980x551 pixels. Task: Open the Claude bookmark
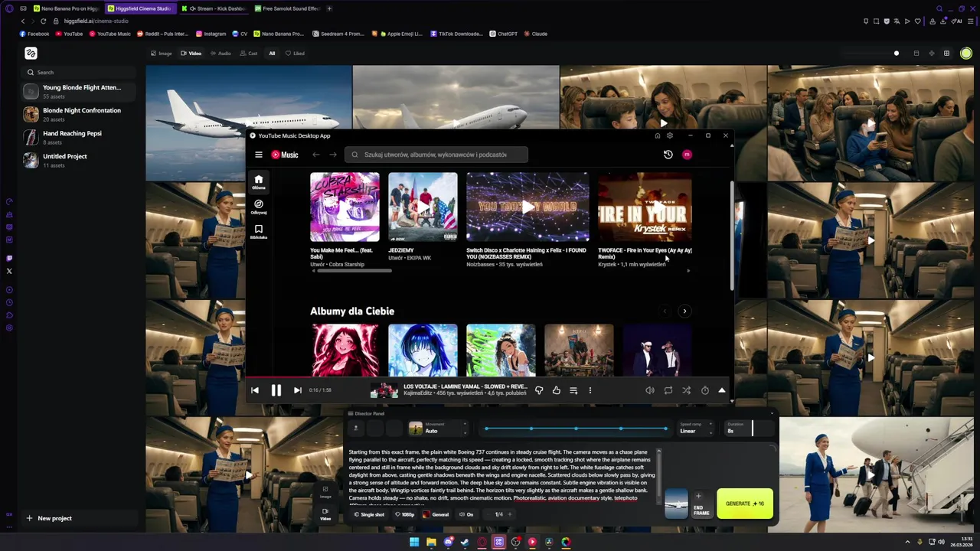[x=535, y=34]
